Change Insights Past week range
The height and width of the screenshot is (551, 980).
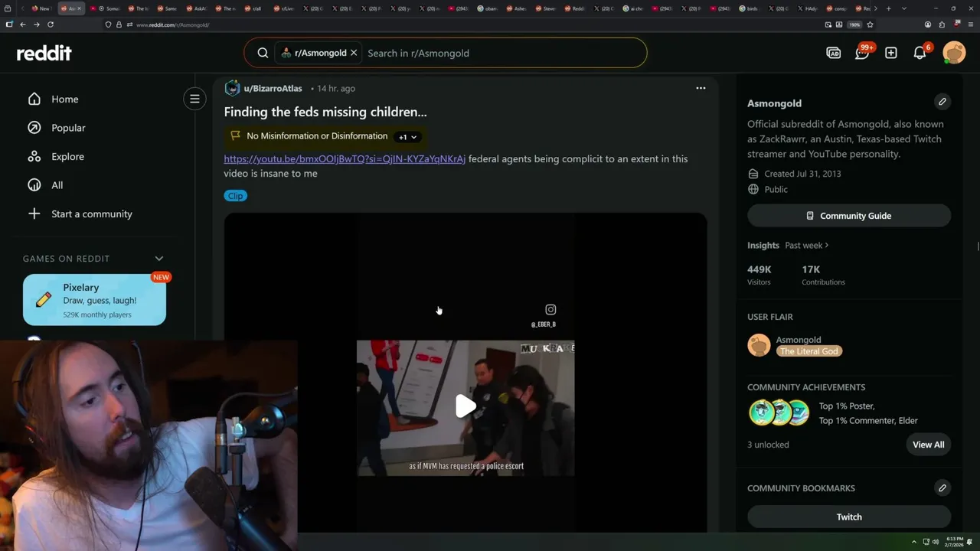(x=806, y=245)
